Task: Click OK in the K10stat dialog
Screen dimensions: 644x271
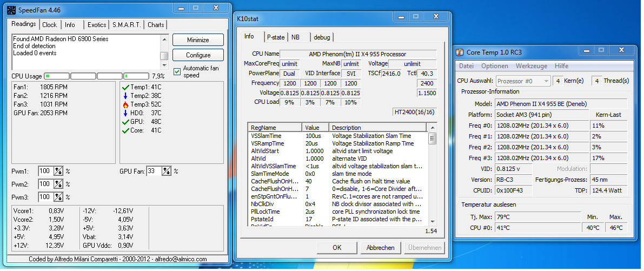Action: [337, 248]
